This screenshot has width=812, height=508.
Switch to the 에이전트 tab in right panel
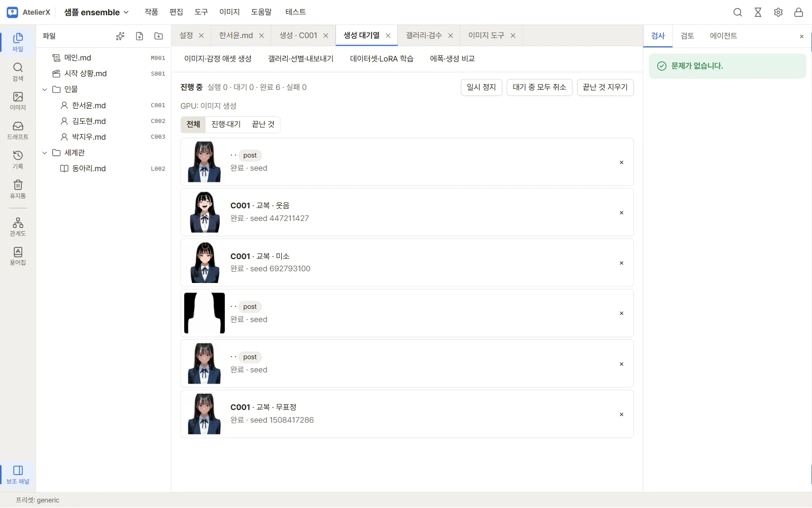click(x=723, y=36)
